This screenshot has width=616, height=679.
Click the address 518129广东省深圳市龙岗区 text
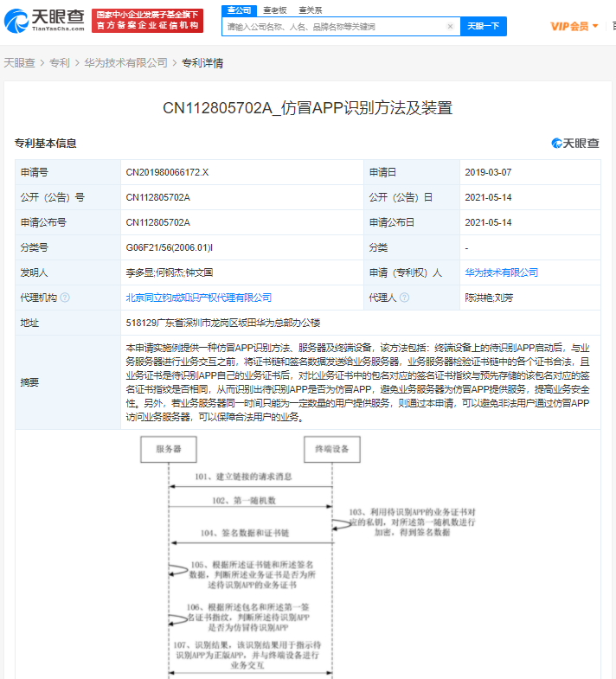[223, 323]
